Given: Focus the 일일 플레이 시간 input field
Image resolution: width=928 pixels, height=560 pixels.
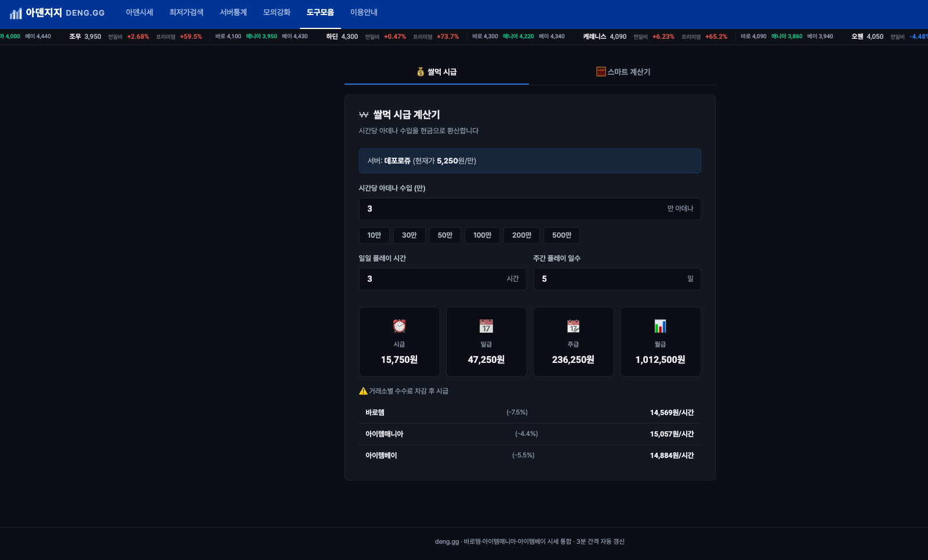Looking at the screenshot, I should click(x=443, y=279).
